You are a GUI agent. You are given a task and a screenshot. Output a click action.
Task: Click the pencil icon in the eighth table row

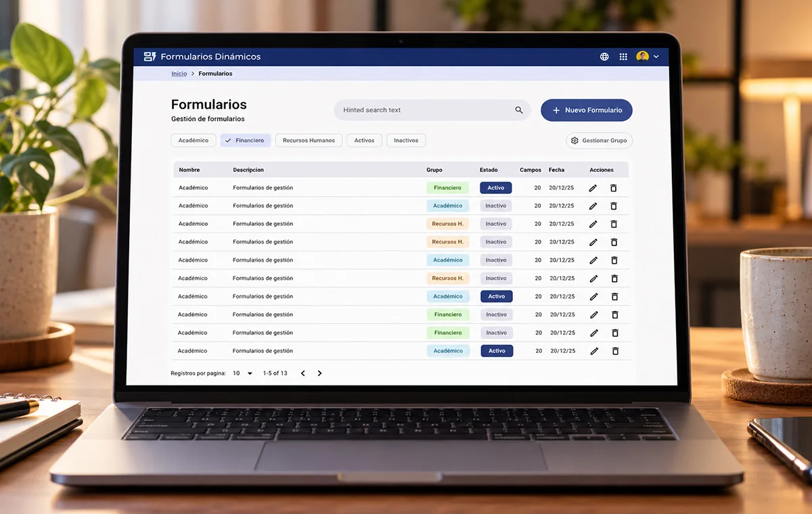pos(593,314)
